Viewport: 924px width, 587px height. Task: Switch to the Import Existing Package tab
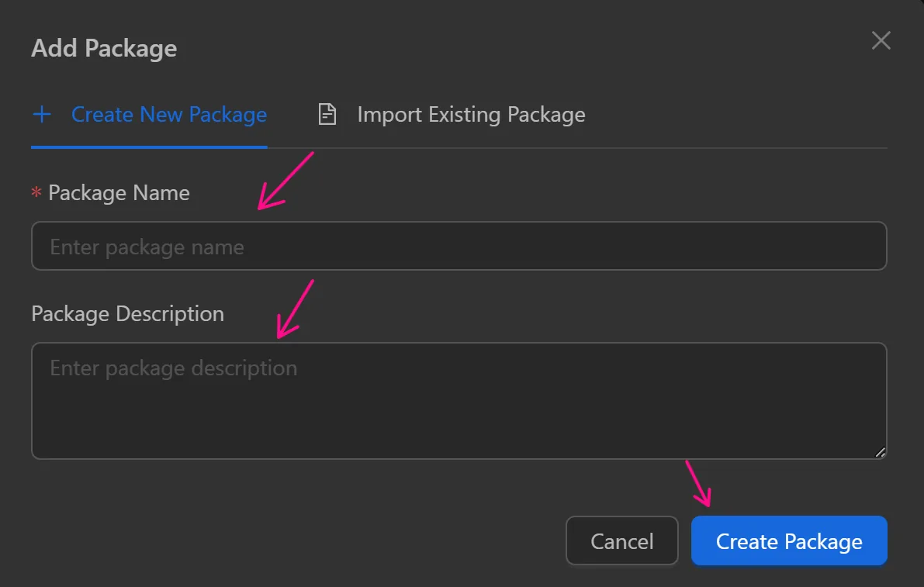coord(470,114)
